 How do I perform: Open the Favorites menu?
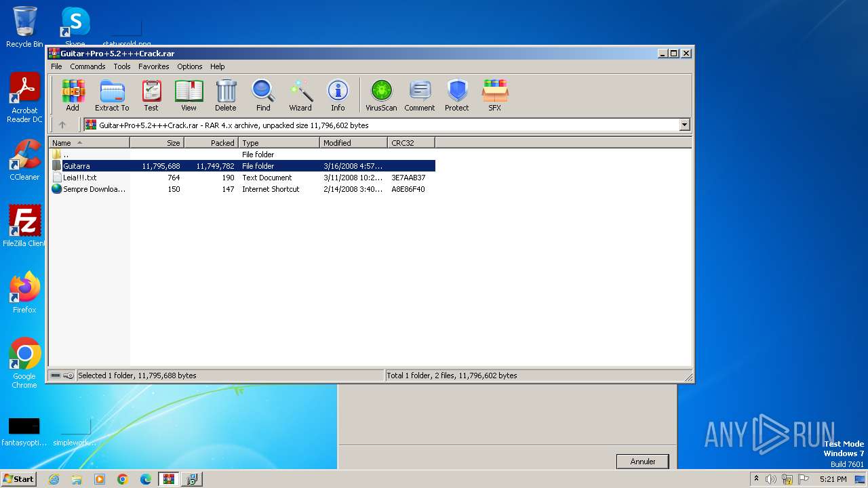pyautogui.click(x=154, y=66)
